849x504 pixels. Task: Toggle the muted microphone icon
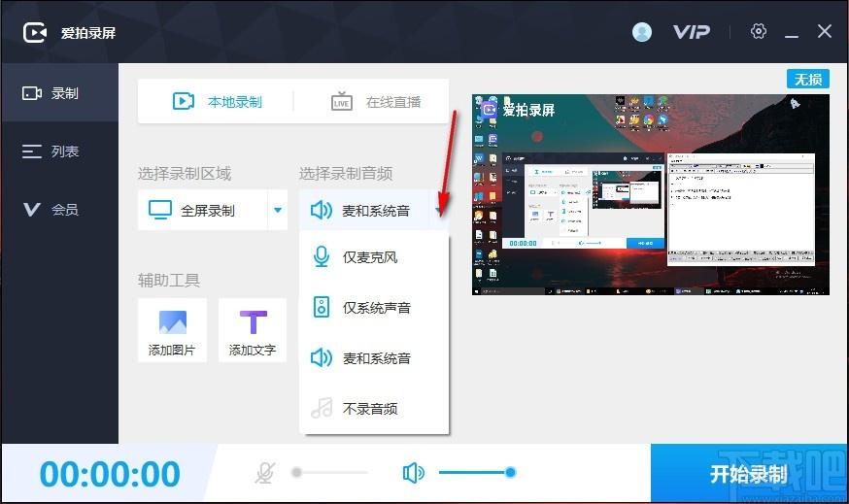pyautogui.click(x=265, y=473)
